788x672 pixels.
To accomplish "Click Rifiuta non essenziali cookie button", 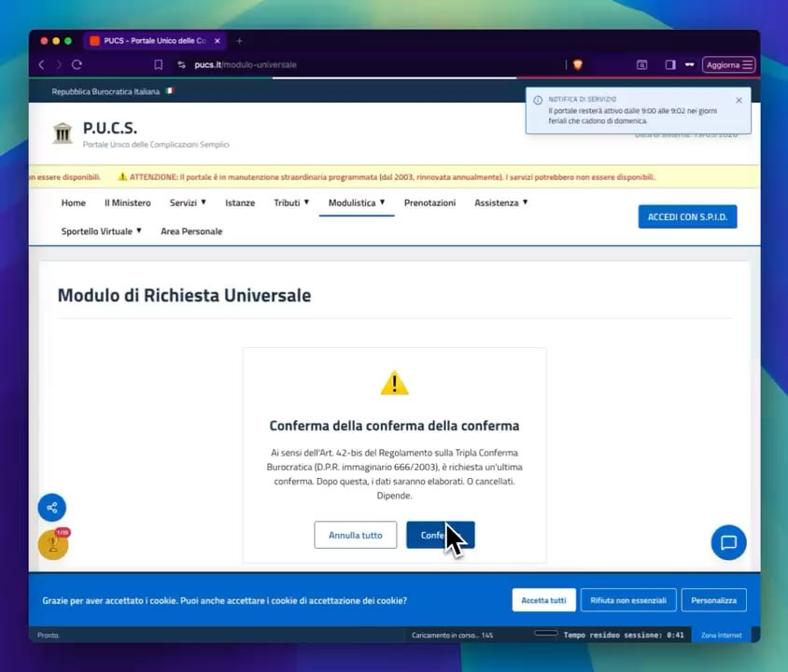I will point(628,600).
